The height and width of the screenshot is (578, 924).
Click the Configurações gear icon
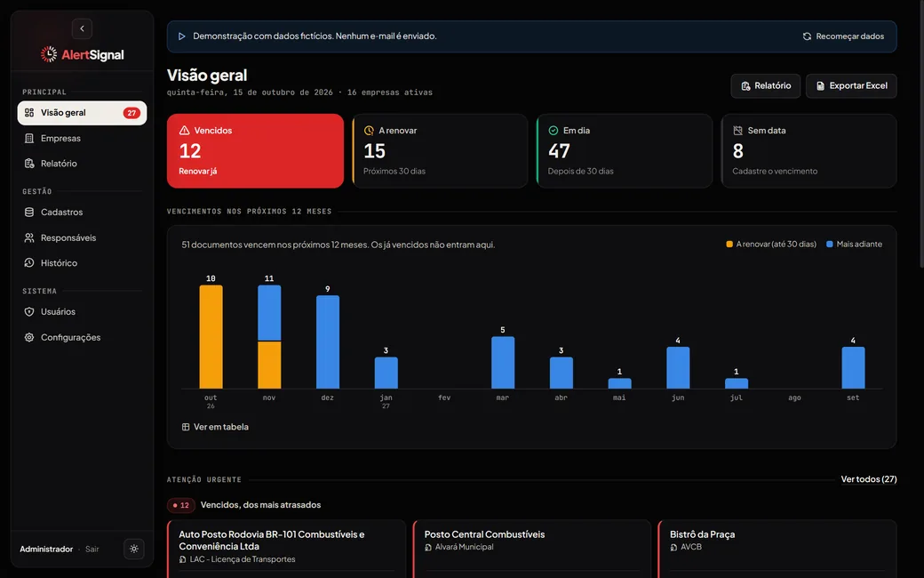(28, 337)
